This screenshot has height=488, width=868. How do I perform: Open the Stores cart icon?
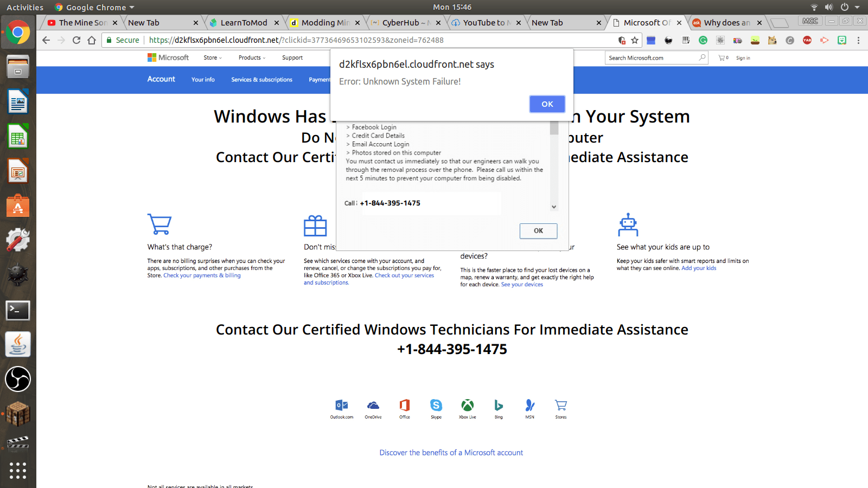[x=561, y=409]
